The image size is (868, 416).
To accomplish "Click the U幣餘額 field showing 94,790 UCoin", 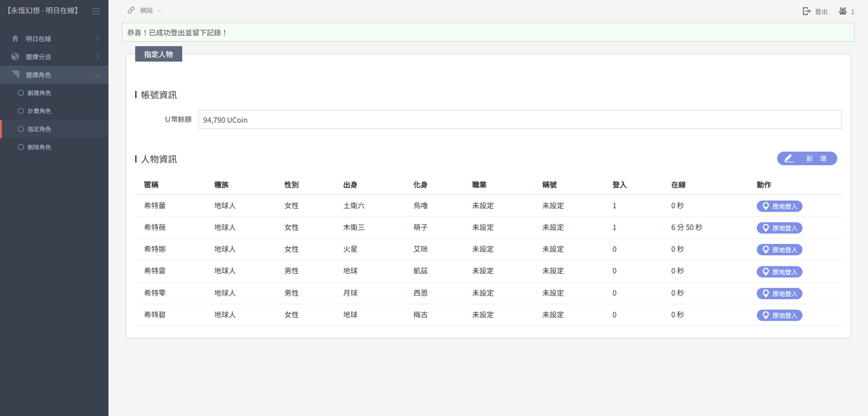I will point(519,120).
